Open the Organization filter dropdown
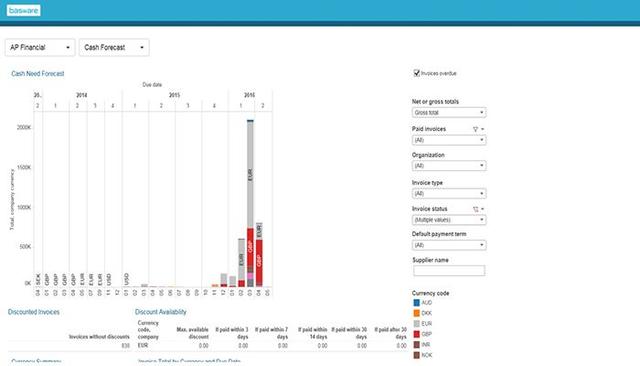640x366 pixels. 449,166
